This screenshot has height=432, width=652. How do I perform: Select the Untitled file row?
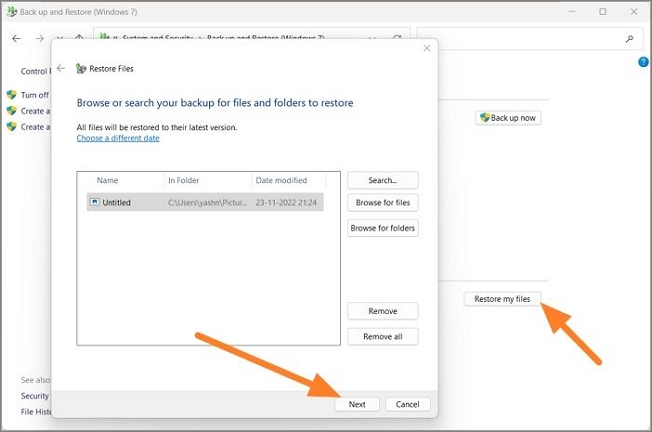200,202
